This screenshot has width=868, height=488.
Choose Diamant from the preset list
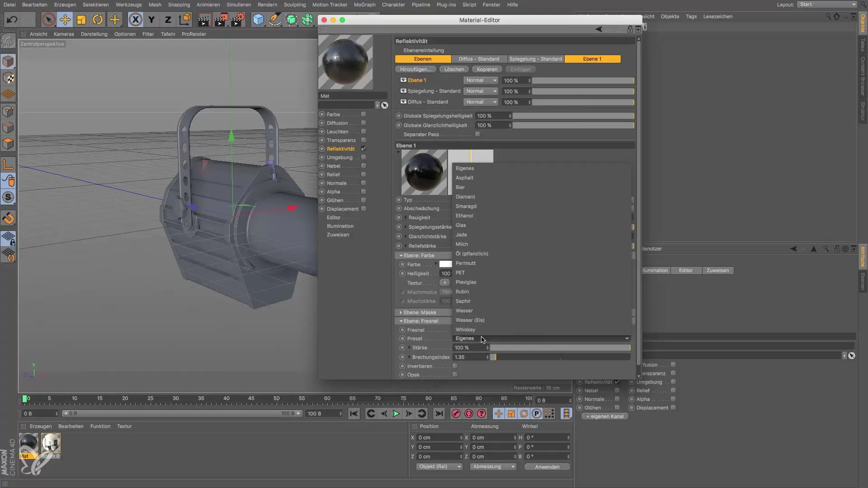pyautogui.click(x=465, y=197)
